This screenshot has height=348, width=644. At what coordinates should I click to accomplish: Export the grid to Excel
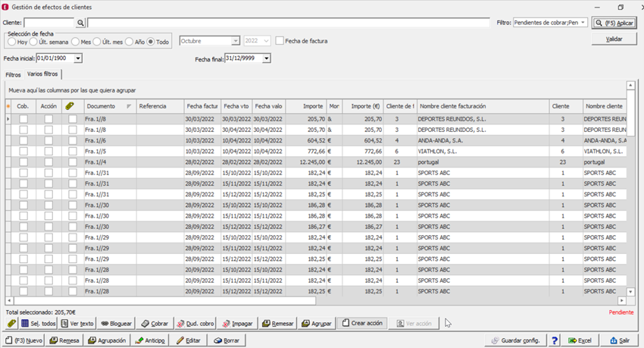tap(580, 340)
